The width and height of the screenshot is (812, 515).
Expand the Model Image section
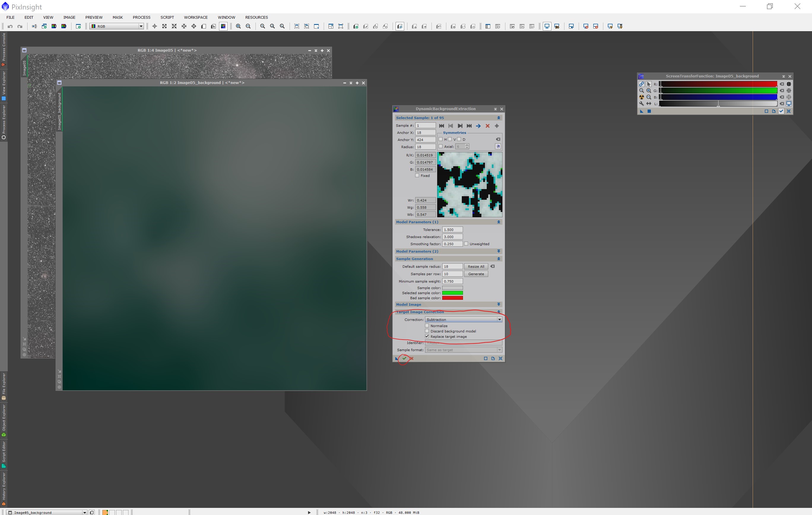coord(498,304)
